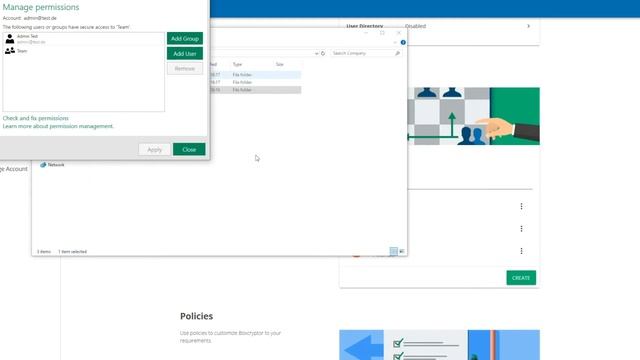Open Network in the Explorer navigation tree
The height and width of the screenshot is (360, 640).
point(52,165)
